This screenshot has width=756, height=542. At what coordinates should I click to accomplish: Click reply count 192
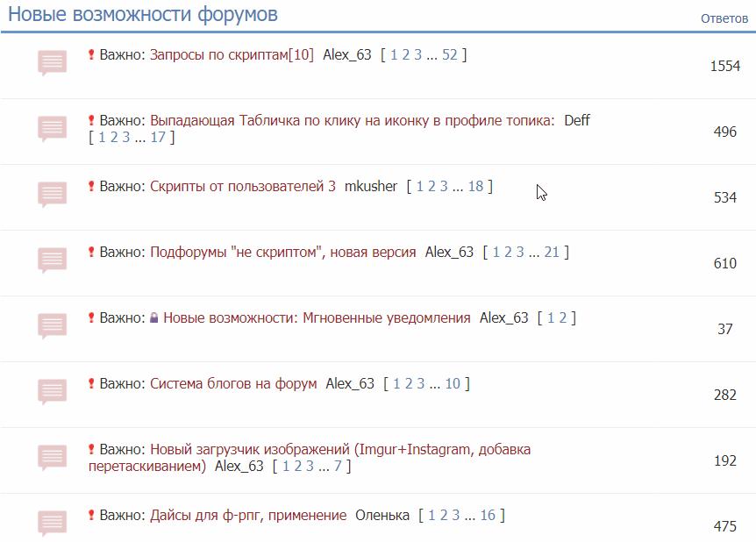724,461
